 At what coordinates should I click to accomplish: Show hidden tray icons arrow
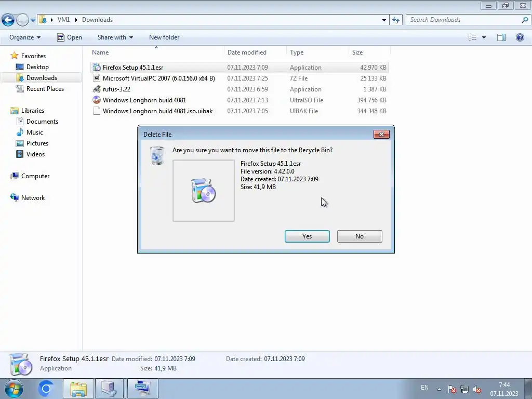coord(439,389)
